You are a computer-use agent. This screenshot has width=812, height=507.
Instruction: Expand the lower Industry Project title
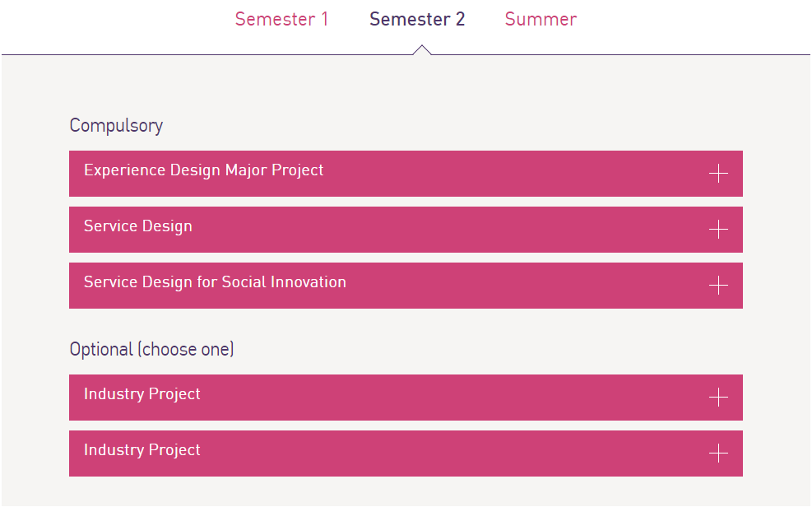coord(142,450)
